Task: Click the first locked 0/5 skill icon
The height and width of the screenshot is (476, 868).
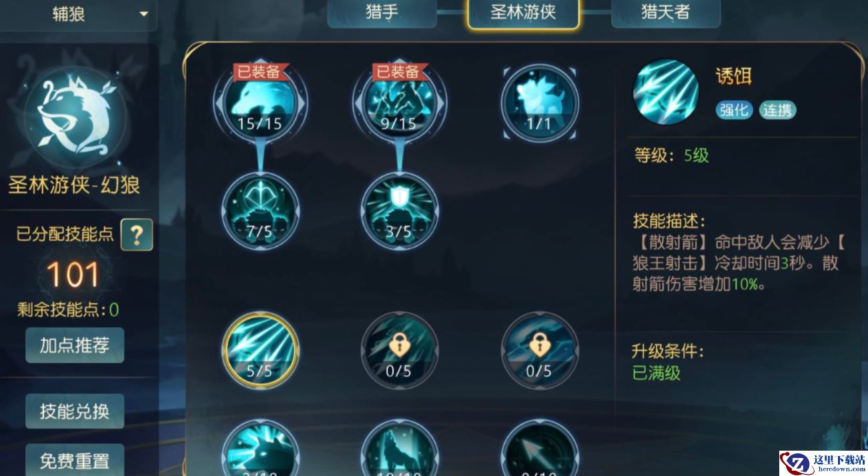Action: [400, 350]
